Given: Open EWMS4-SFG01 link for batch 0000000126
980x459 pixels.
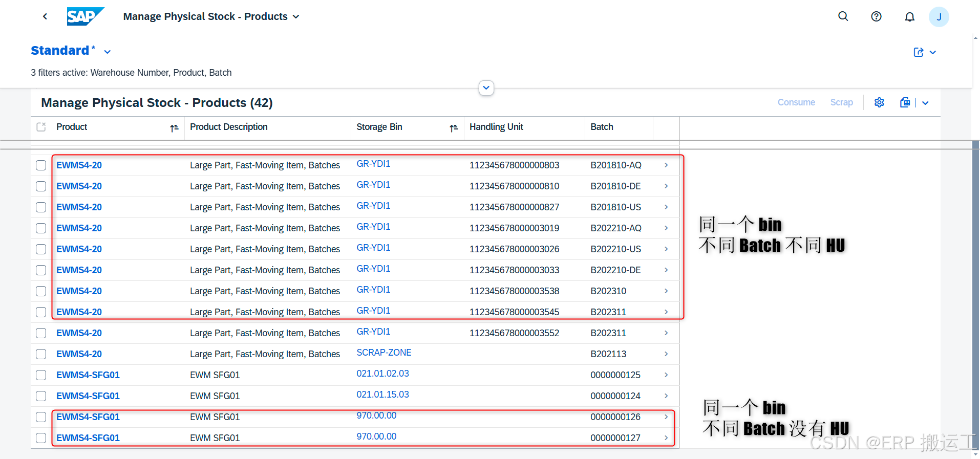Looking at the screenshot, I should coord(88,417).
